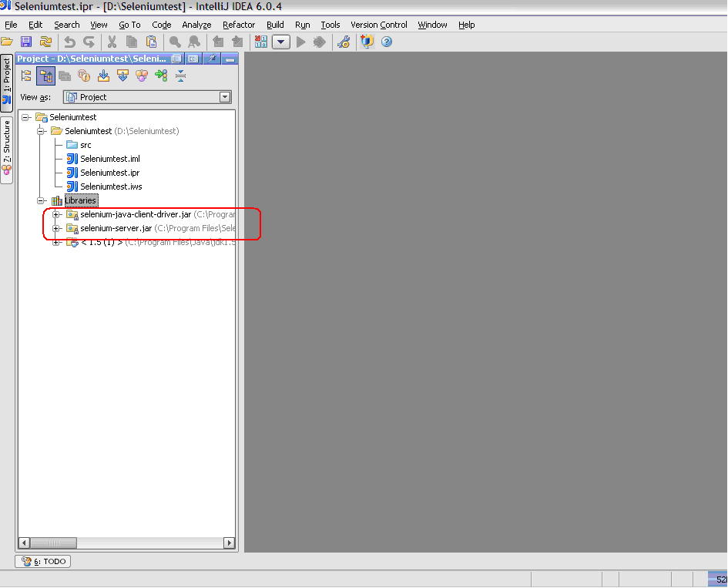Toggle the green arrow sort icon in Project toolbar
The width and height of the screenshot is (728, 588).
coord(161,76)
